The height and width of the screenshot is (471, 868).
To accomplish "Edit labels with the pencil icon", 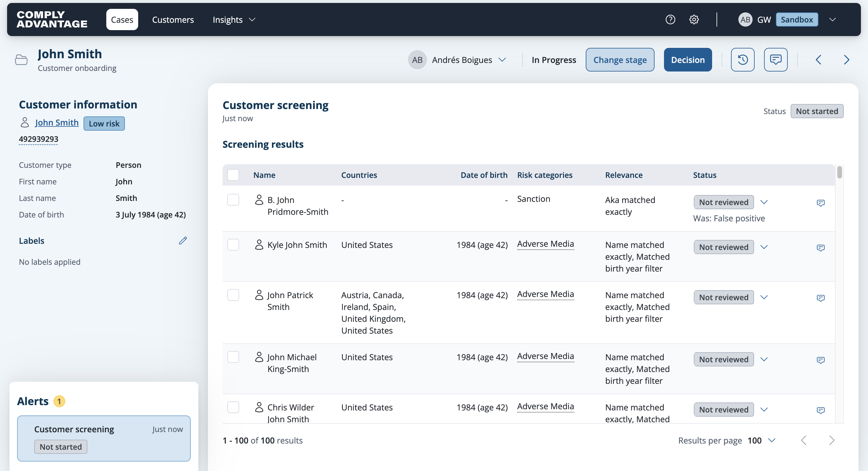I will tap(183, 241).
